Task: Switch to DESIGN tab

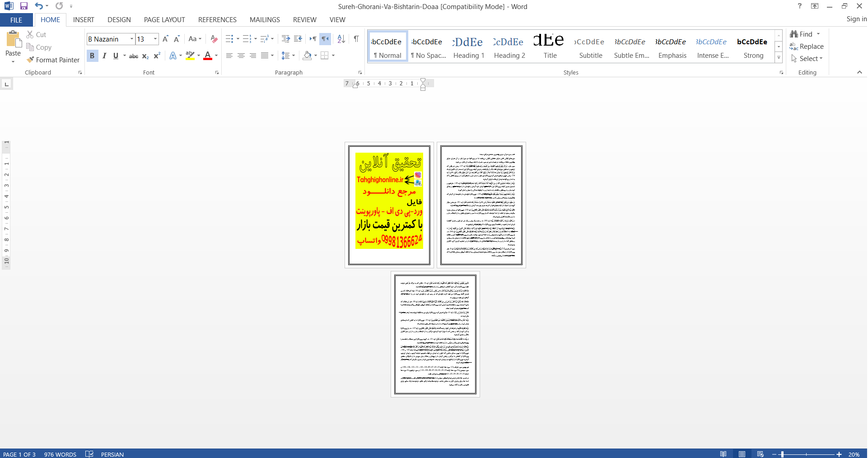Action: (119, 20)
